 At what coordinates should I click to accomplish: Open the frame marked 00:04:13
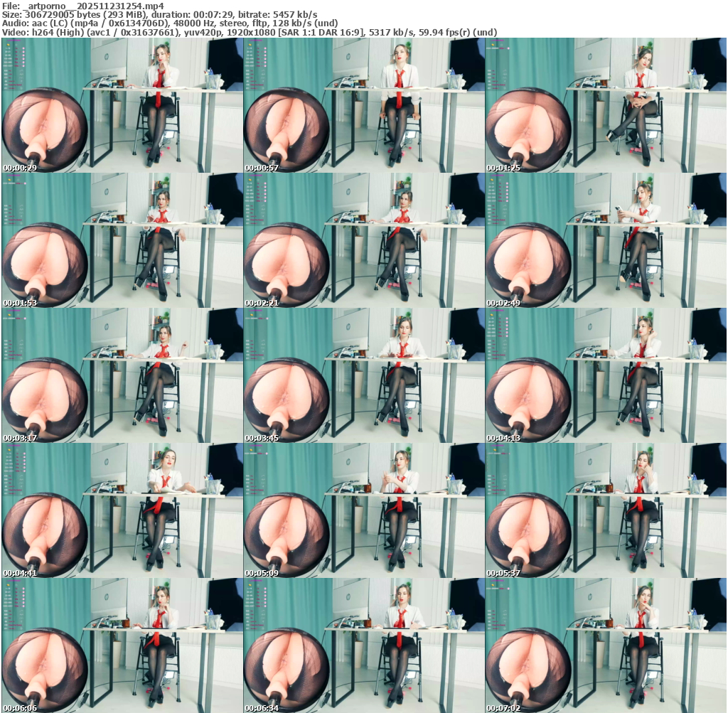(x=606, y=375)
